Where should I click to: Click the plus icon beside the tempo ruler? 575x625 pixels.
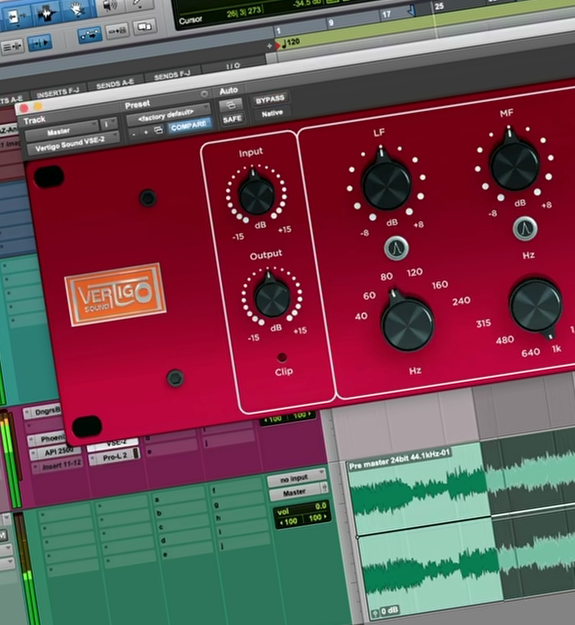269,46
